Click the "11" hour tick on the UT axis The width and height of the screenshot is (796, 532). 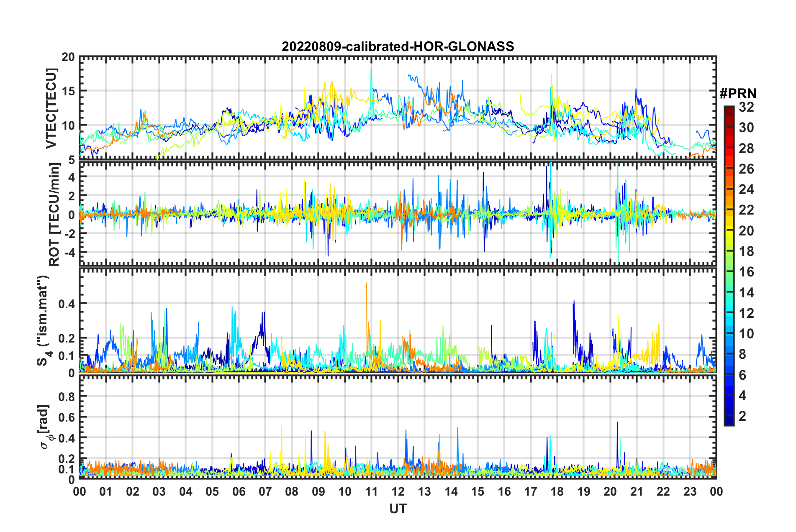[372, 491]
